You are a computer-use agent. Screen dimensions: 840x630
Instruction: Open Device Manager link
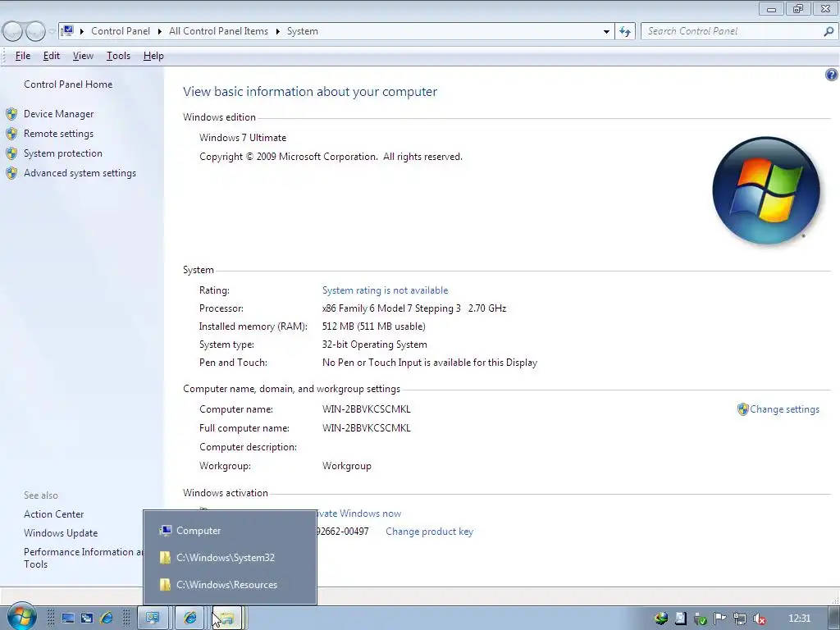(x=59, y=114)
